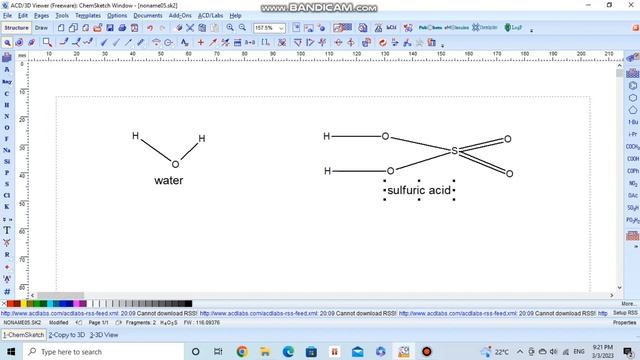Undo the last action
Image resolution: width=640 pixels, height=360 pixels.
click(x=150, y=28)
